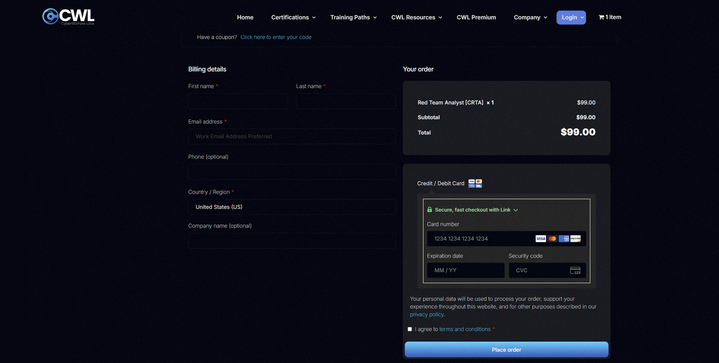This screenshot has height=363, width=719.
Task: Select the Visa logo in card number field
Action: click(541, 238)
